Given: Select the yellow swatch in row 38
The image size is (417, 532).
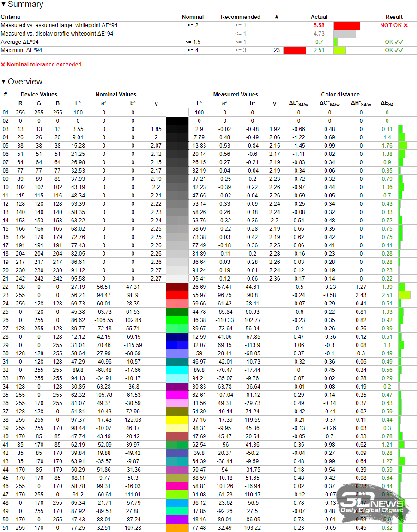Looking at the screenshot, I should tap(177, 419).
